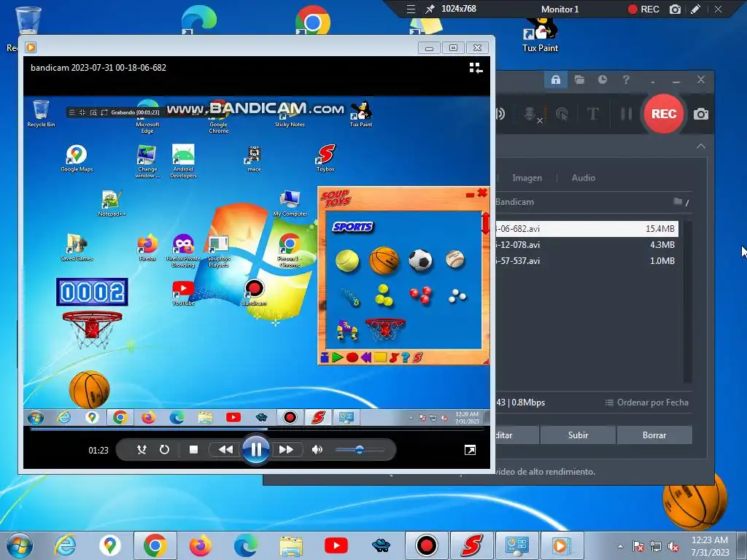Toggle the speaker sound icon in Bandicam toolbar

click(500, 114)
